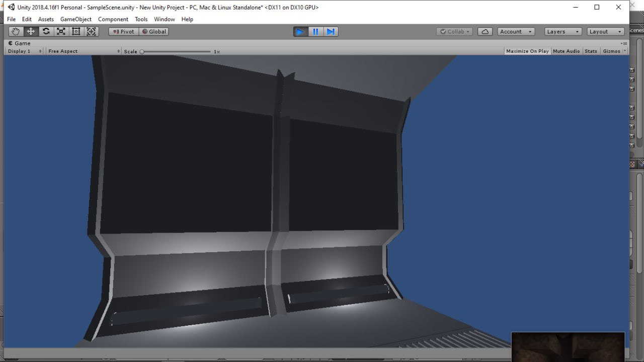Viewport: 644px width, 362px height.
Task: Open the Edit menu
Action: point(27,19)
